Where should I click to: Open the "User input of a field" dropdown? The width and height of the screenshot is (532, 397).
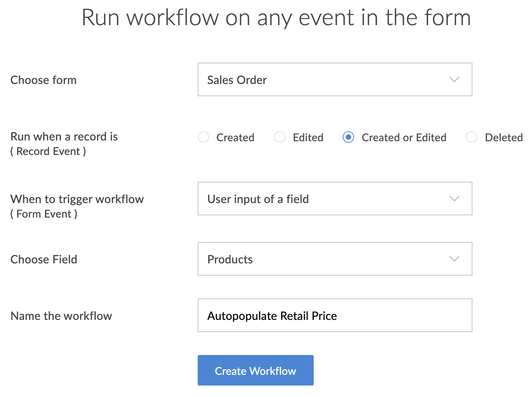click(334, 198)
